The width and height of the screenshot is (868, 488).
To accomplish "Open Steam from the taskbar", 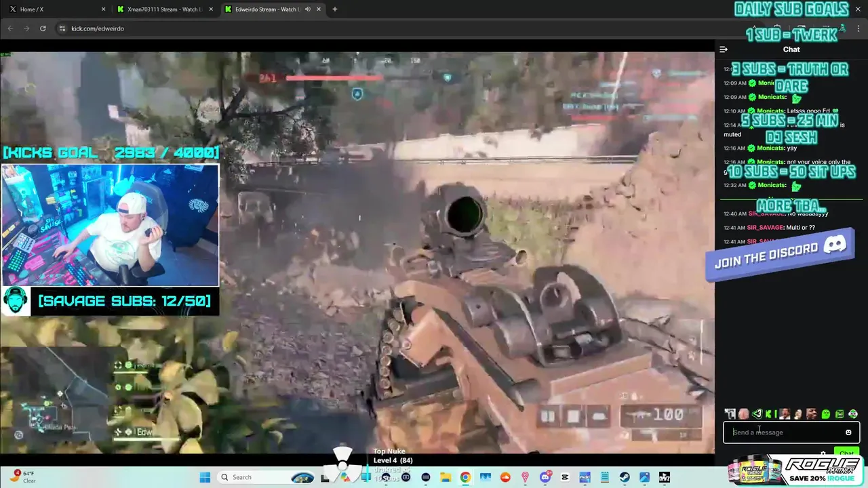I will [624, 477].
